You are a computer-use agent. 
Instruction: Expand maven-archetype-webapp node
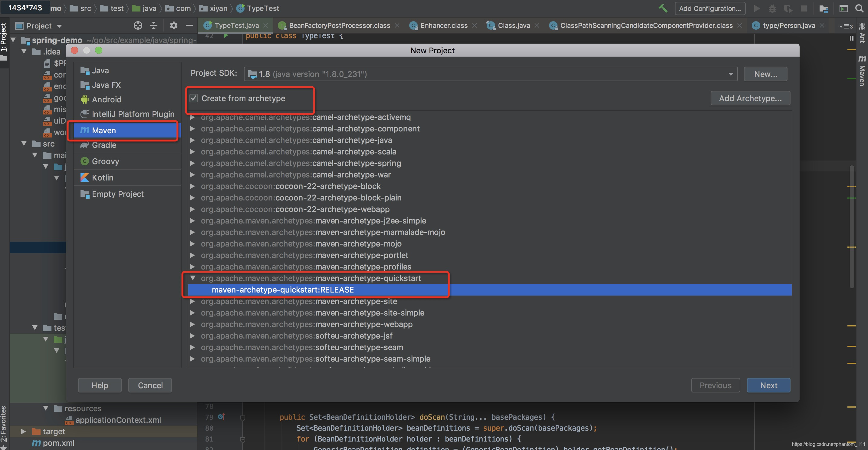(x=192, y=324)
